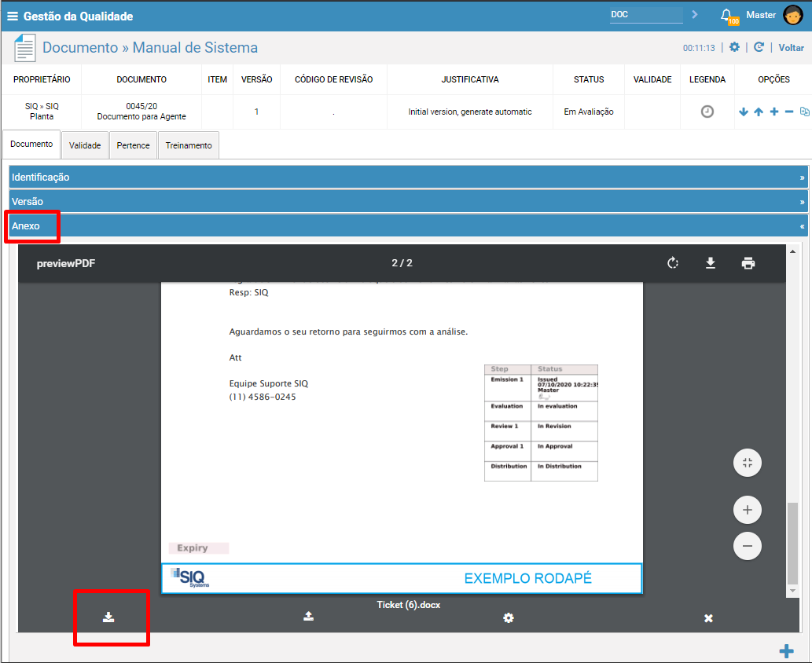This screenshot has width=812, height=663.
Task: Click the DOC search input field
Action: pyautogui.click(x=646, y=14)
